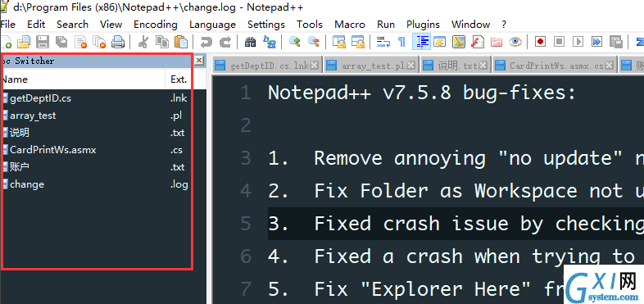The width and height of the screenshot is (644, 304).
Task: Open User Defined Language dialog icon
Action: (x=439, y=42)
